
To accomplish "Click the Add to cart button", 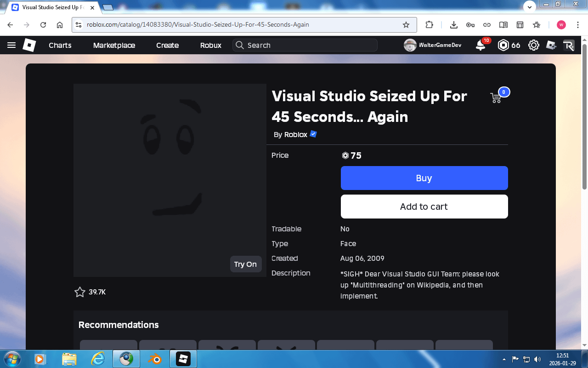I will point(424,207).
